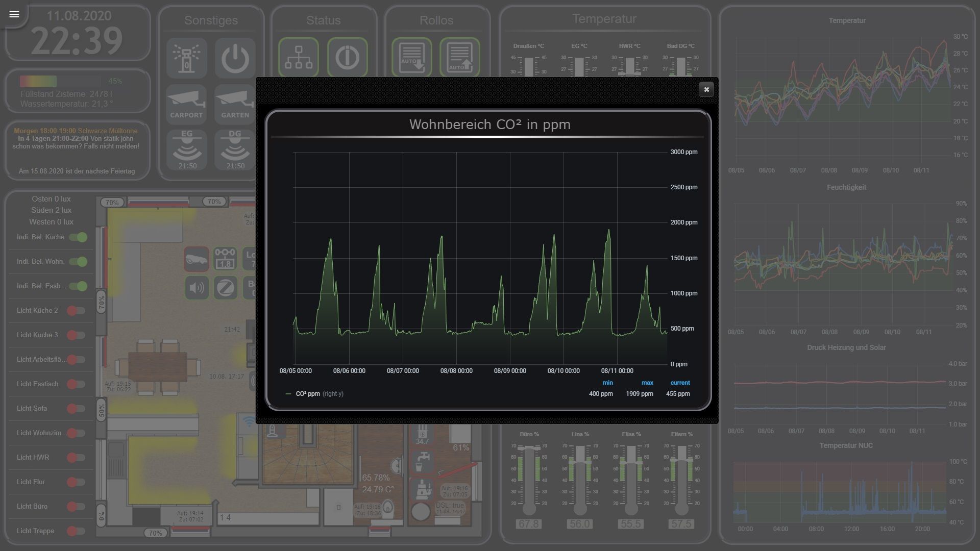Toggle Indi. Bel. Wohn. switch
The height and width of the screenshot is (551, 980).
point(78,262)
